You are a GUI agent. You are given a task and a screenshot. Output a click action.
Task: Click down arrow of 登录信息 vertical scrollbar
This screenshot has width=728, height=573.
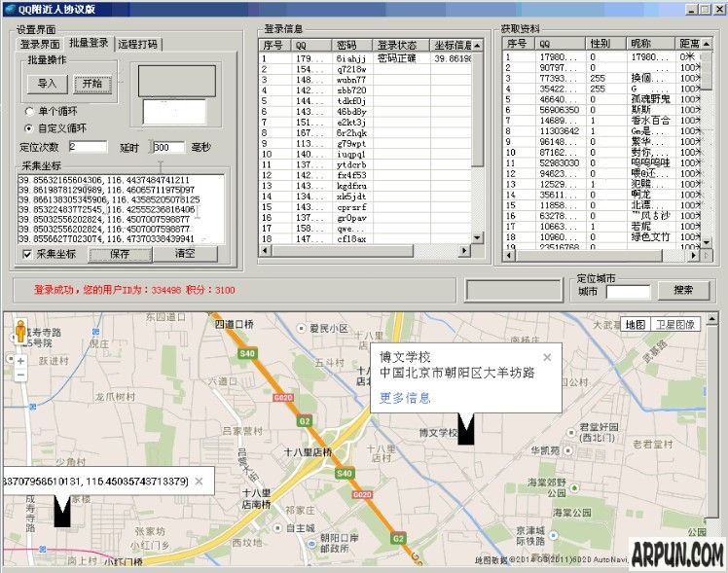(x=477, y=237)
